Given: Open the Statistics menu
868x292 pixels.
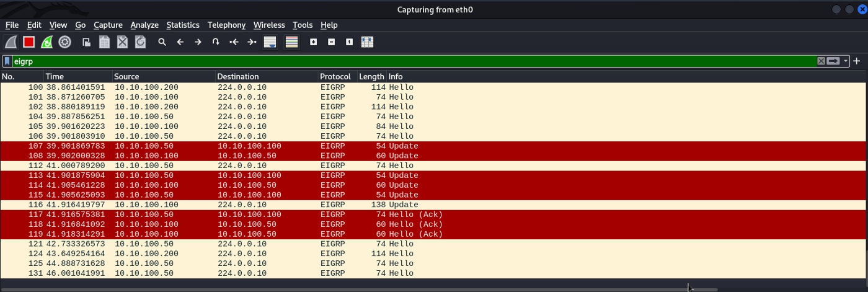Looking at the screenshot, I should (x=183, y=25).
